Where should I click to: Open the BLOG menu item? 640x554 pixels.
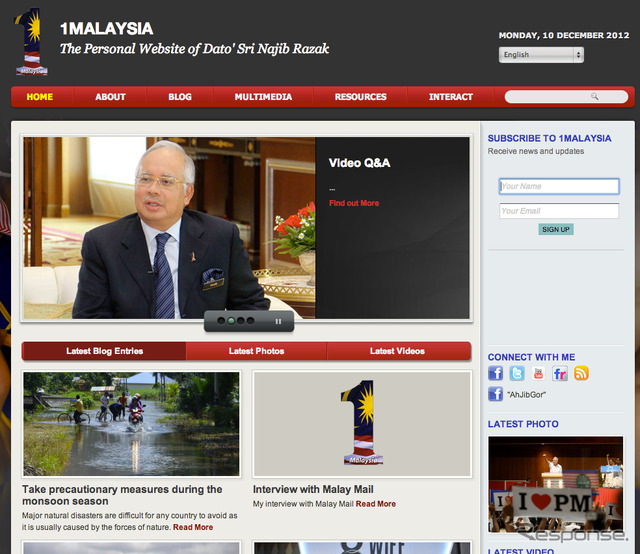coord(180,97)
